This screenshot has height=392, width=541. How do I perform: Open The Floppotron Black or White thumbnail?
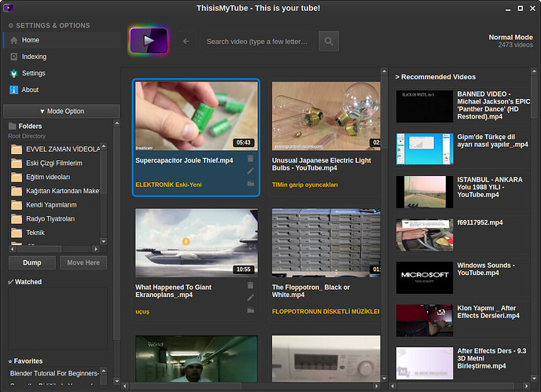click(x=326, y=243)
